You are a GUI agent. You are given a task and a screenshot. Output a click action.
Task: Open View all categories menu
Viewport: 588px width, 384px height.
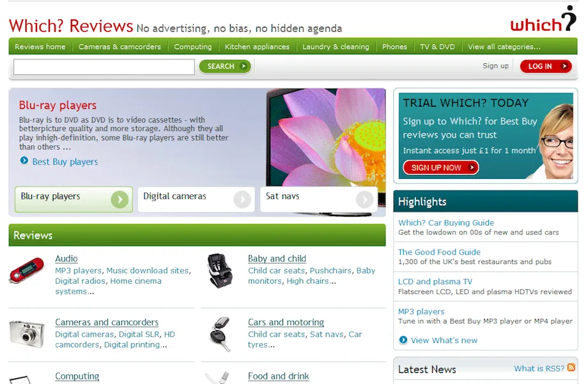coord(504,47)
